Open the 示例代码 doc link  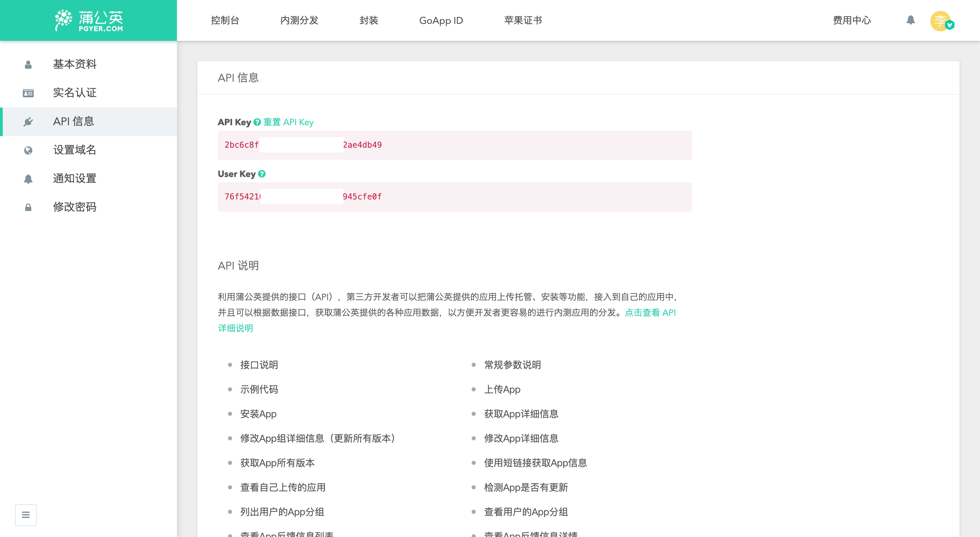259,389
